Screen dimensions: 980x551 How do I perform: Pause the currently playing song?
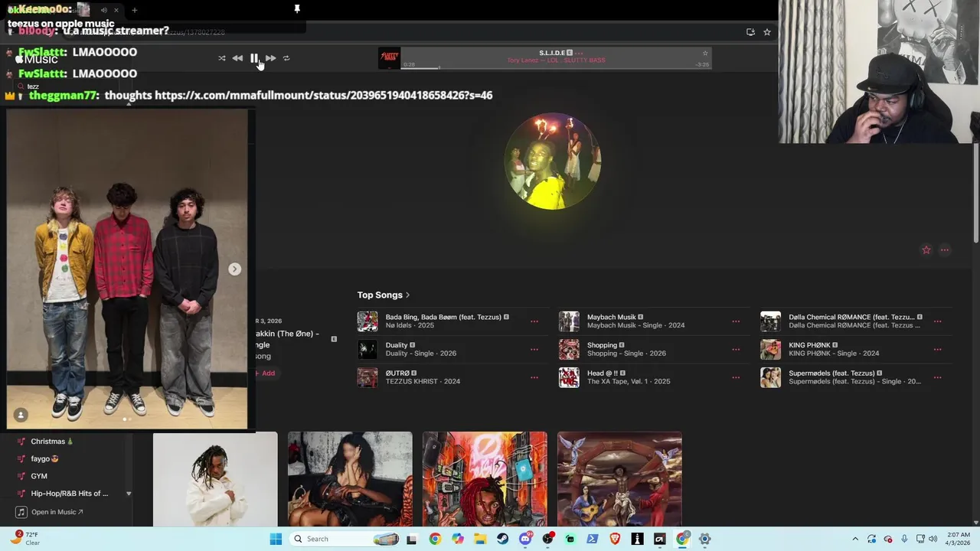(254, 58)
